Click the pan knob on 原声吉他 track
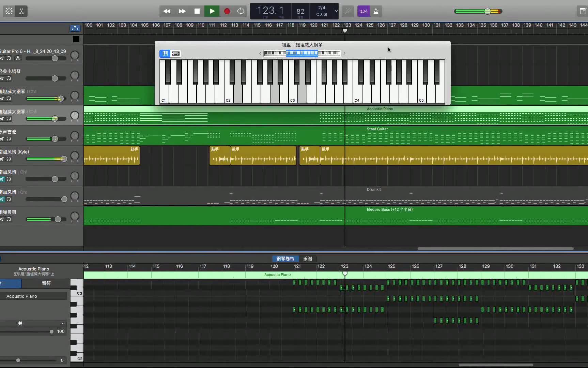 pyautogui.click(x=75, y=136)
